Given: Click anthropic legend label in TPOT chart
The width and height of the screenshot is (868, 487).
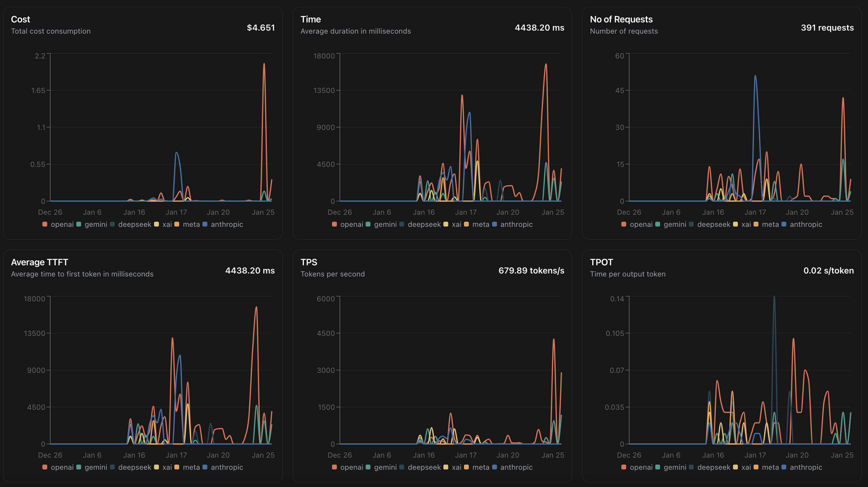Looking at the screenshot, I should click(x=806, y=467).
